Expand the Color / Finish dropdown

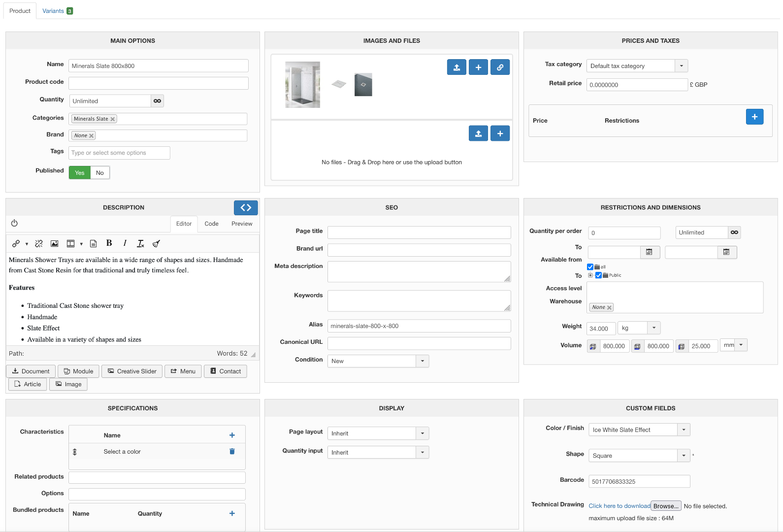[x=683, y=430]
